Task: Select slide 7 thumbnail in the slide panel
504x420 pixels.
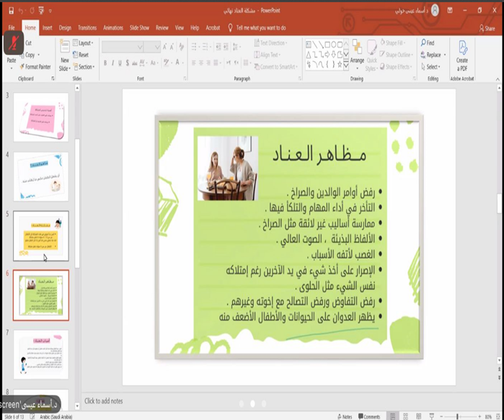Action: click(x=41, y=354)
